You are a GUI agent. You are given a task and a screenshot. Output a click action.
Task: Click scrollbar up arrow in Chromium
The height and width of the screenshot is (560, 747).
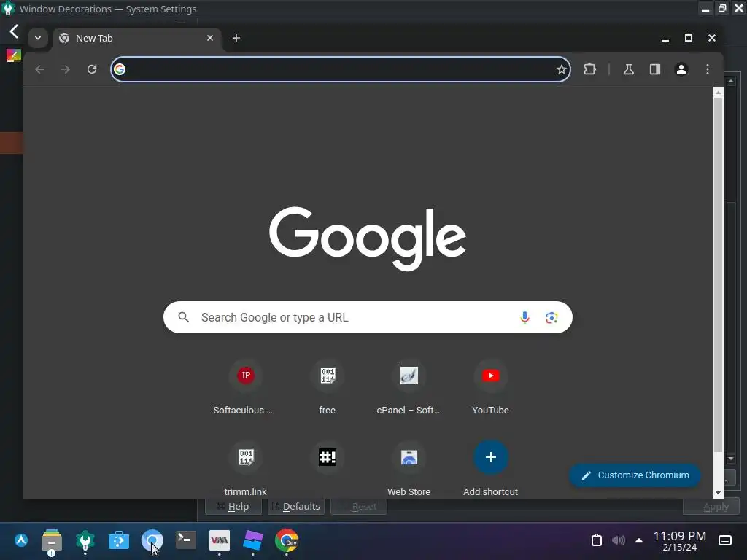[x=718, y=93]
